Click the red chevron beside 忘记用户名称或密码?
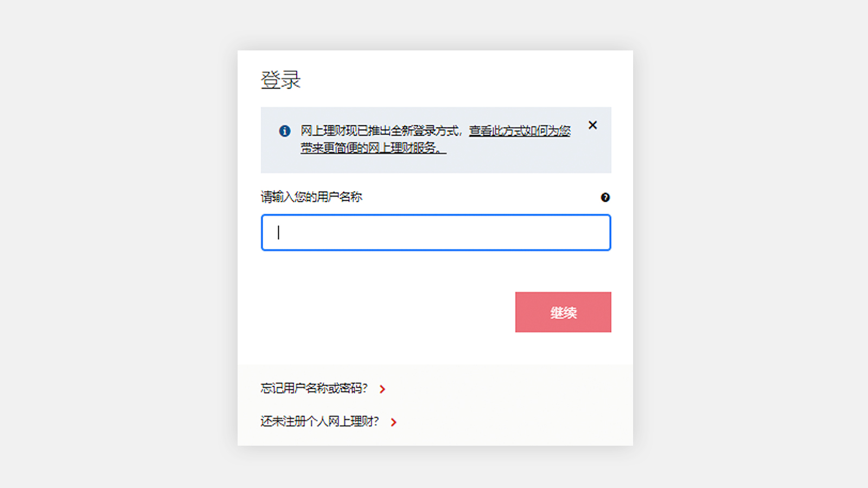Image resolution: width=868 pixels, height=488 pixels. 382,389
